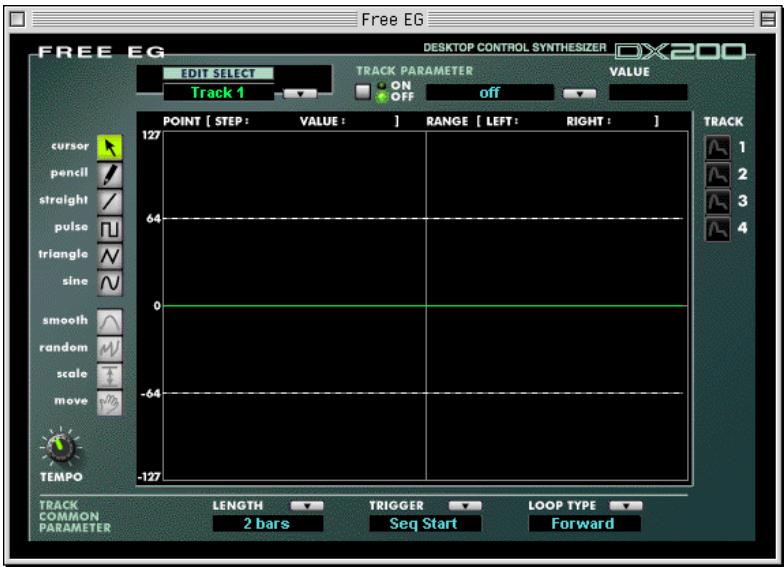Viewport: 784px width, 567px height.
Task: Click the green zero line in graph
Action: (x=426, y=306)
